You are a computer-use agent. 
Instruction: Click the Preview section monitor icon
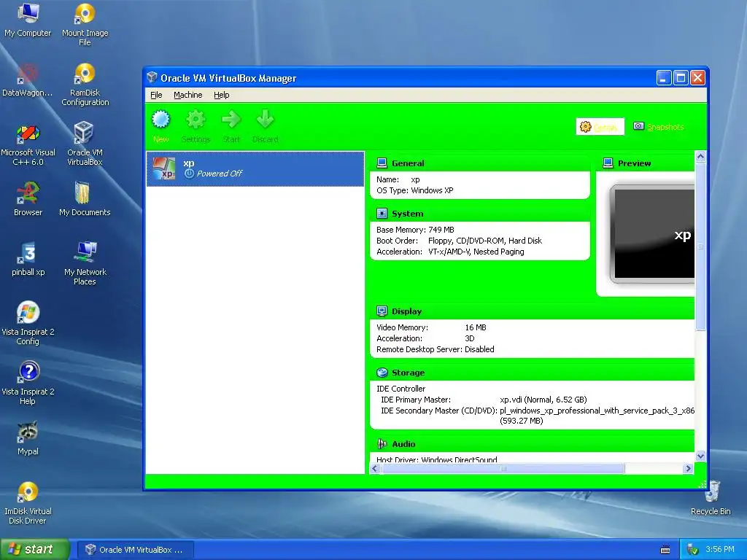tap(608, 163)
